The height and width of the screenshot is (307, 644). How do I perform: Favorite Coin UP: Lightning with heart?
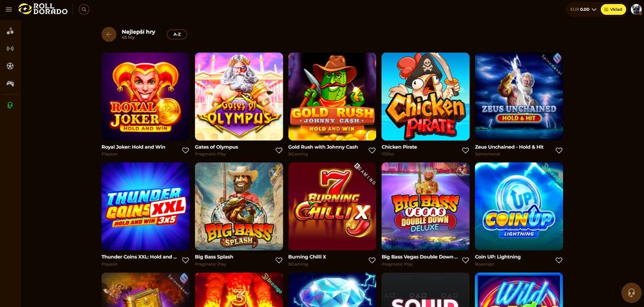pos(559,260)
